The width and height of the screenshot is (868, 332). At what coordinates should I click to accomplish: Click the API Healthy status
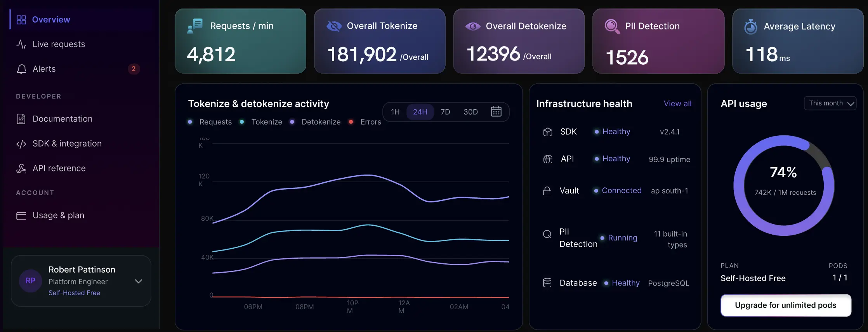click(612, 159)
